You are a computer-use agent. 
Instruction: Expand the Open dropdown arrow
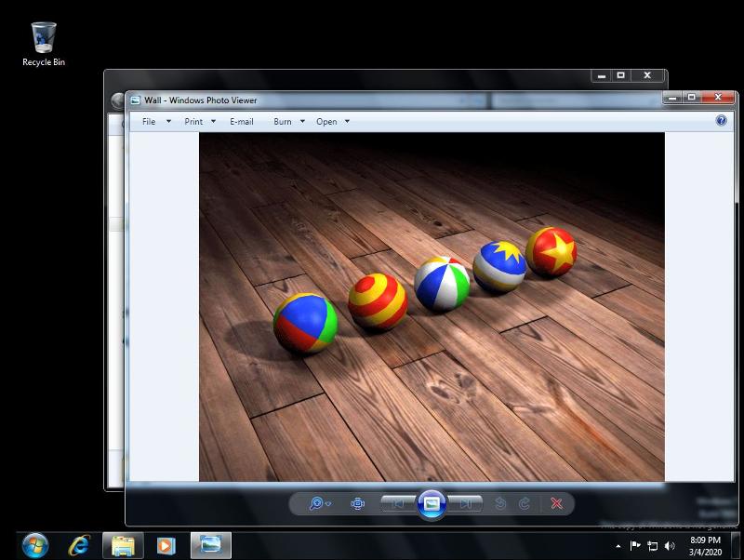coord(347,122)
